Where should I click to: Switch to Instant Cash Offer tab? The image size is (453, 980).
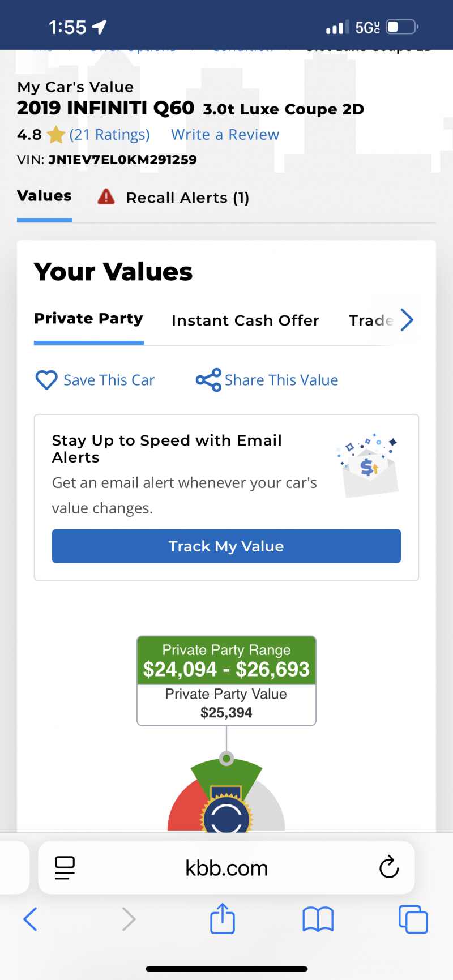(x=245, y=320)
